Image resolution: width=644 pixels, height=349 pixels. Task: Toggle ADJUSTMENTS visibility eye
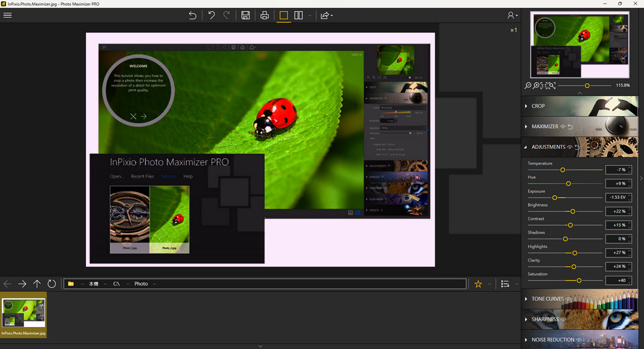point(570,147)
